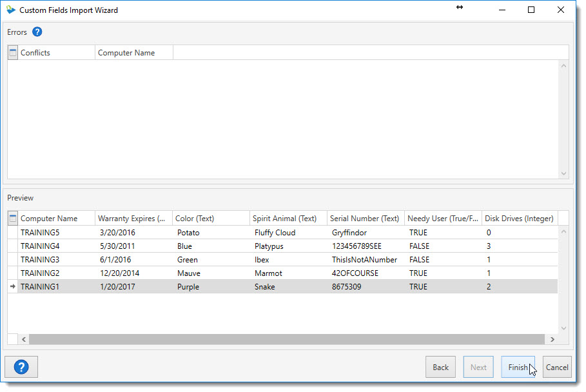The width and height of the screenshot is (586, 392).
Task: Click Preview grid vertical scroll up arrow
Action: pyautogui.click(x=563, y=231)
